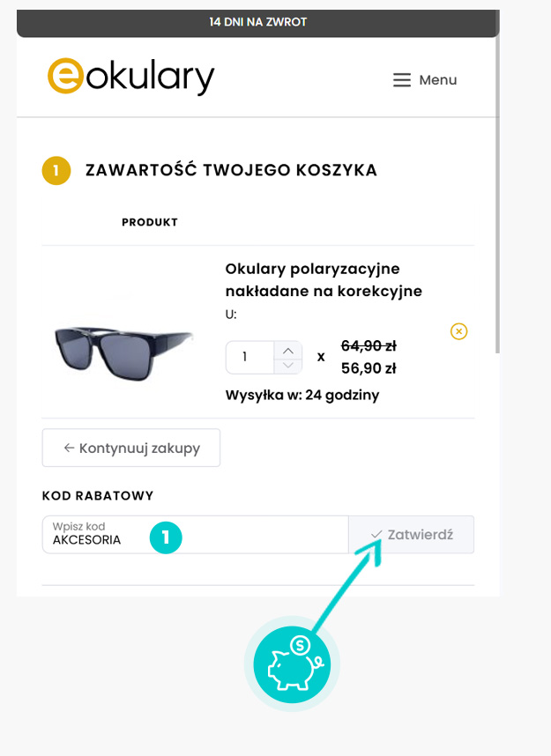Screen dimensions: 551x756
Task: Open the hamburger Menu icon
Action: pos(401,80)
